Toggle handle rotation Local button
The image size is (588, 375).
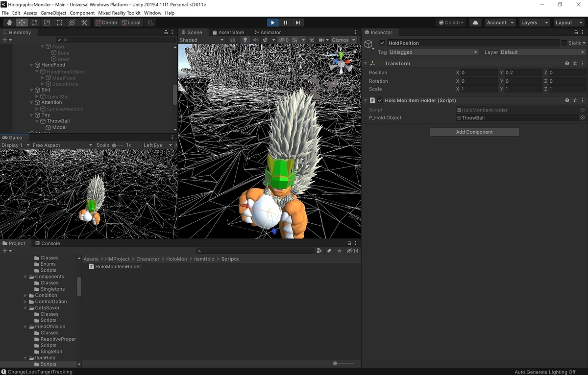(x=131, y=23)
